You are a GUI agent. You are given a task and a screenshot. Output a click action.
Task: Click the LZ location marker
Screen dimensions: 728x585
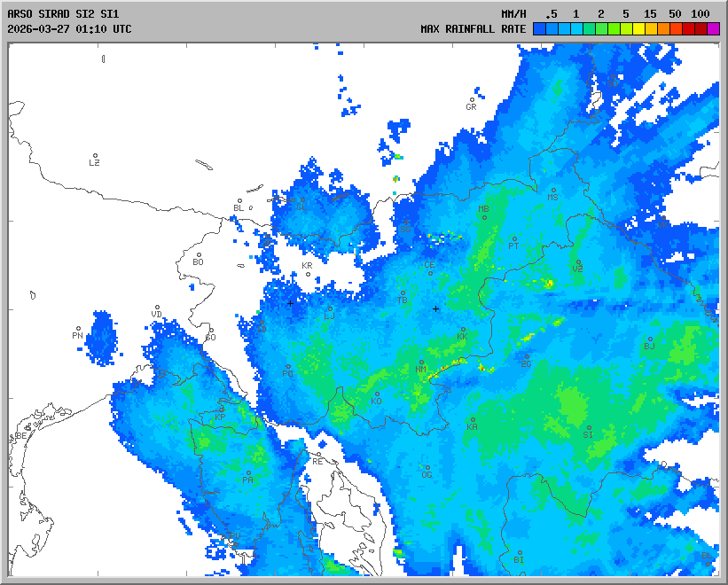point(95,156)
